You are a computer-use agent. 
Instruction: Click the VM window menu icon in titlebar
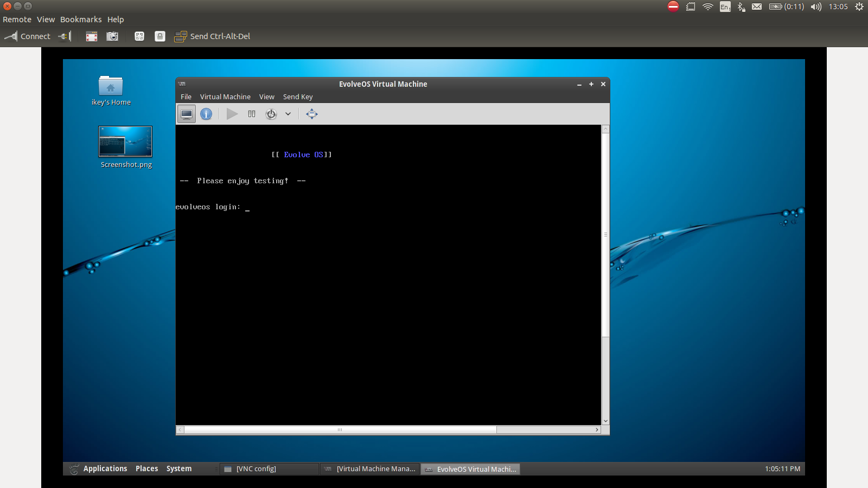pos(182,84)
